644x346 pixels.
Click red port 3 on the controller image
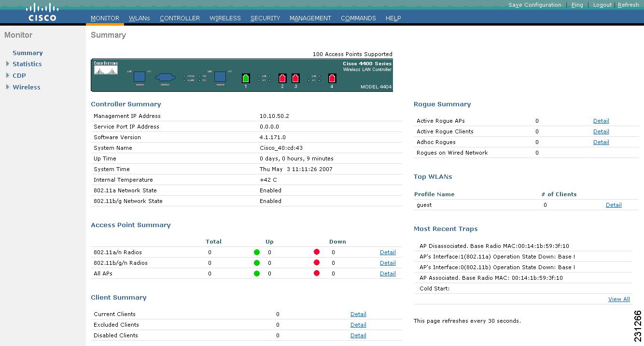pyautogui.click(x=295, y=78)
